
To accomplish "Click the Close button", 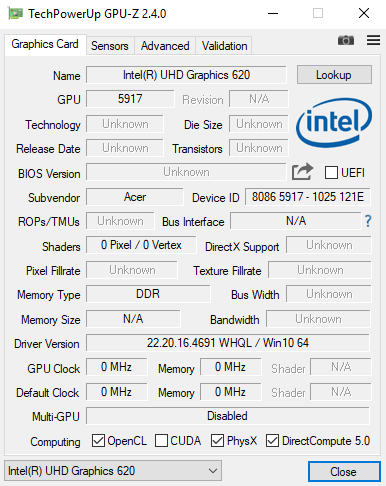I will pyautogui.click(x=344, y=472).
